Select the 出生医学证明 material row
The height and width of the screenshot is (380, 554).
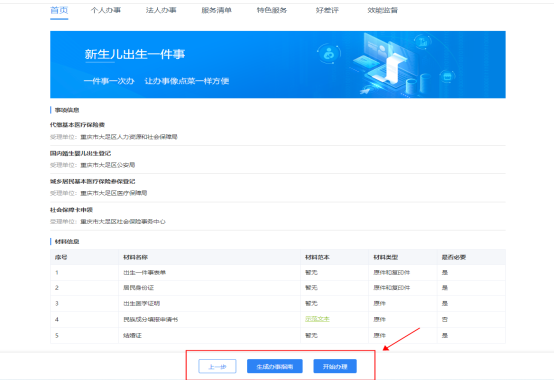click(278, 303)
